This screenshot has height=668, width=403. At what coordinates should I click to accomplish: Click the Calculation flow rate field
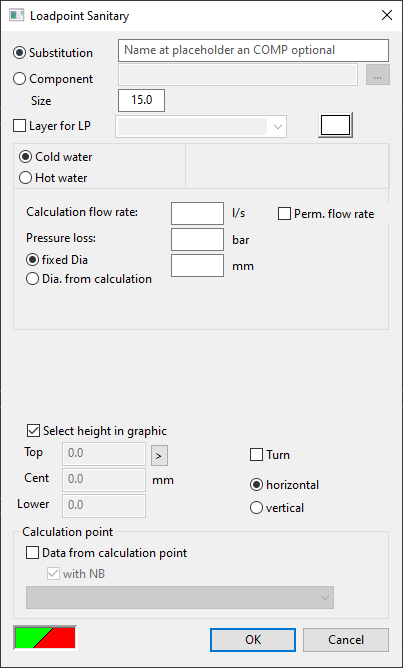click(x=198, y=213)
